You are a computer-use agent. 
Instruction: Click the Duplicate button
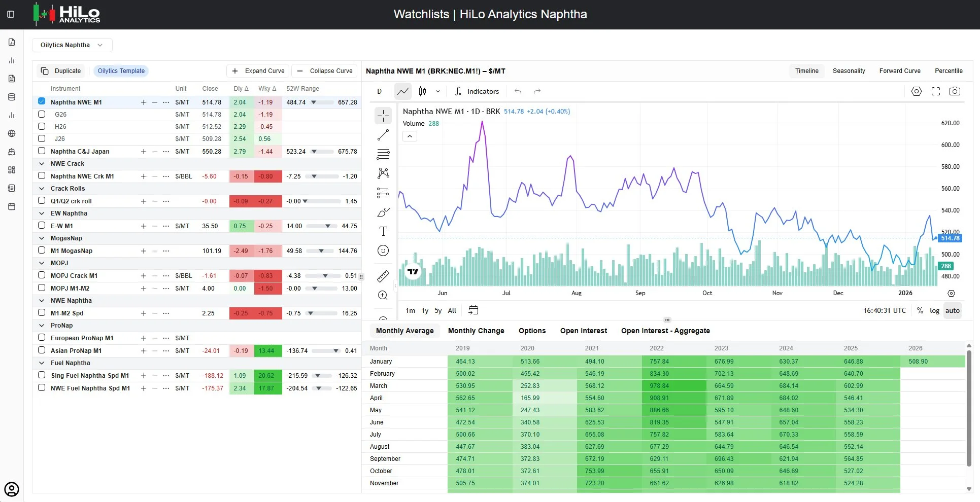pos(61,71)
